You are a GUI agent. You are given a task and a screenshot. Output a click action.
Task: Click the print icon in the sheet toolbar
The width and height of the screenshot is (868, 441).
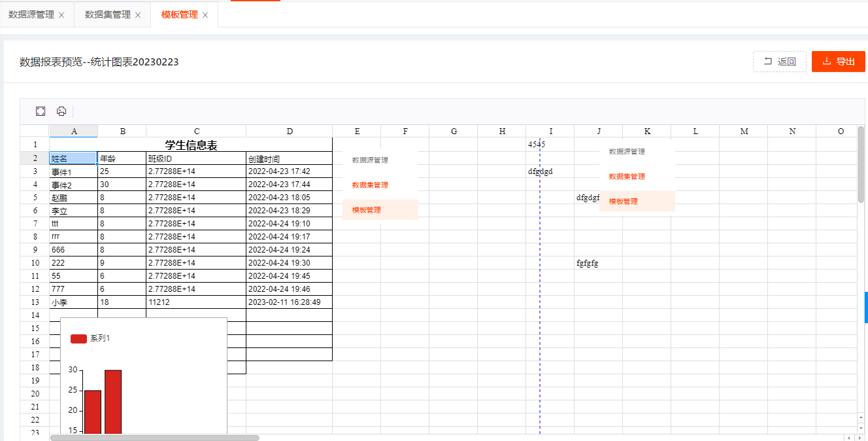click(x=61, y=111)
